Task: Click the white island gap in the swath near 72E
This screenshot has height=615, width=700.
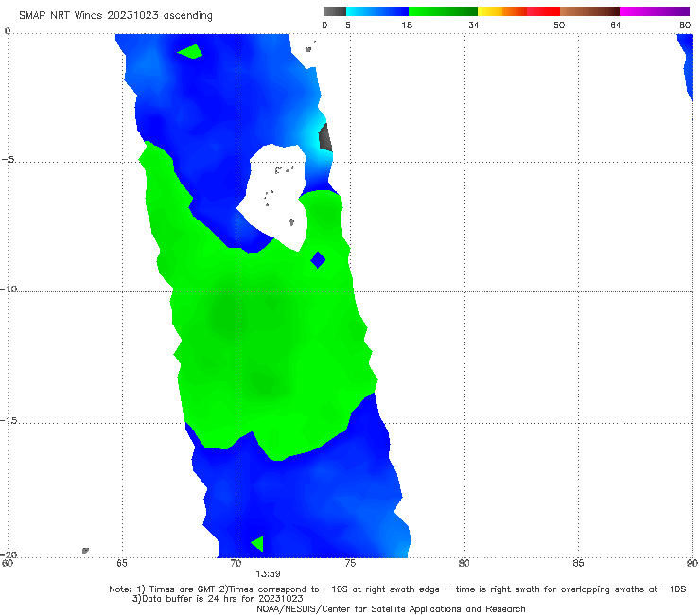Action: click(x=277, y=197)
